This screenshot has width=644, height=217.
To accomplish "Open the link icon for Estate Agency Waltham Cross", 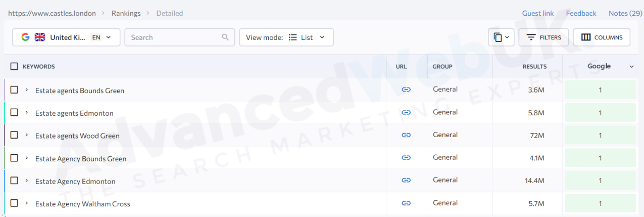I will click(x=406, y=203).
